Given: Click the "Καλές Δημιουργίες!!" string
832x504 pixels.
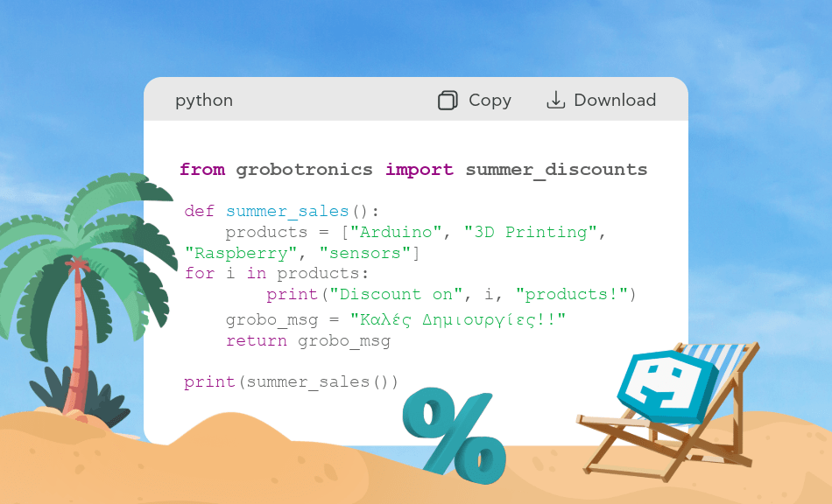Looking at the screenshot, I should coord(458,319).
